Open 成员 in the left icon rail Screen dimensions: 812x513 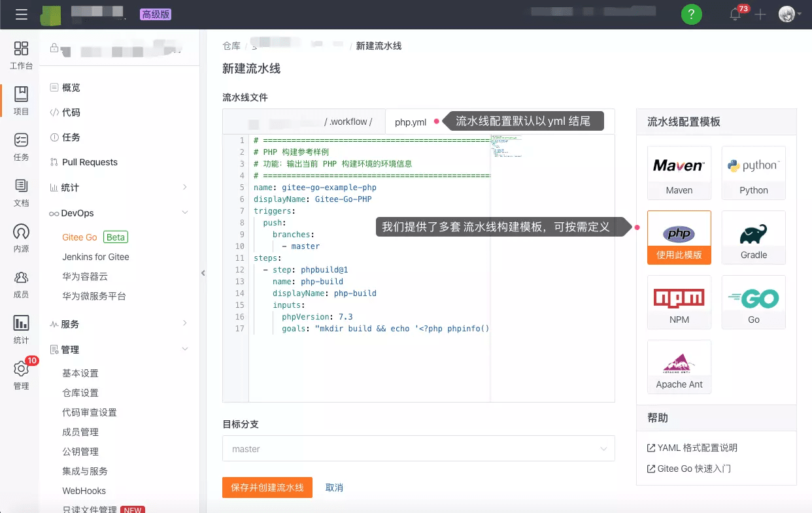pyautogui.click(x=21, y=284)
